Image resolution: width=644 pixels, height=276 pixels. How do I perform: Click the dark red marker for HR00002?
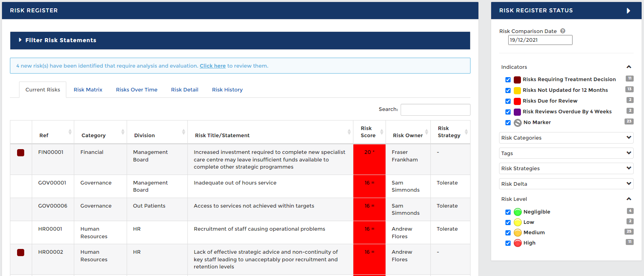click(x=21, y=253)
